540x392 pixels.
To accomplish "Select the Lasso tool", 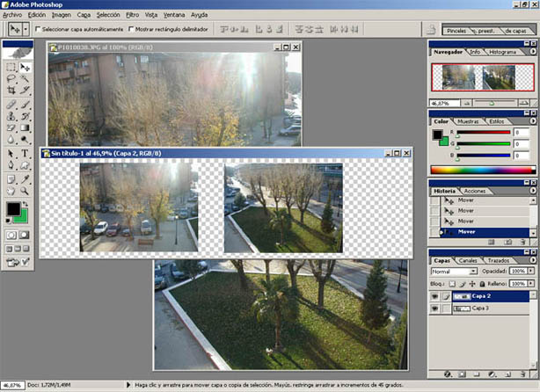I will point(11,78).
